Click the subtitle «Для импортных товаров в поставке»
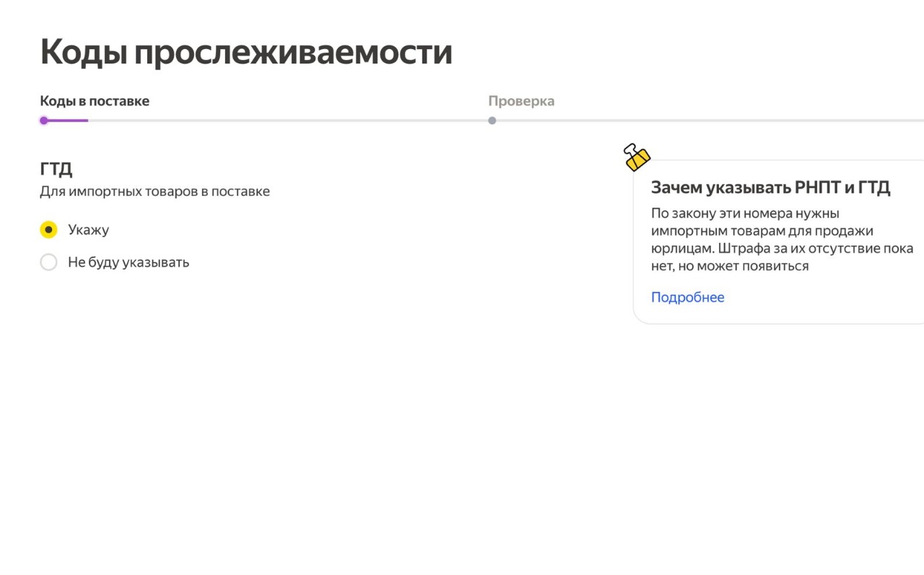 154,191
